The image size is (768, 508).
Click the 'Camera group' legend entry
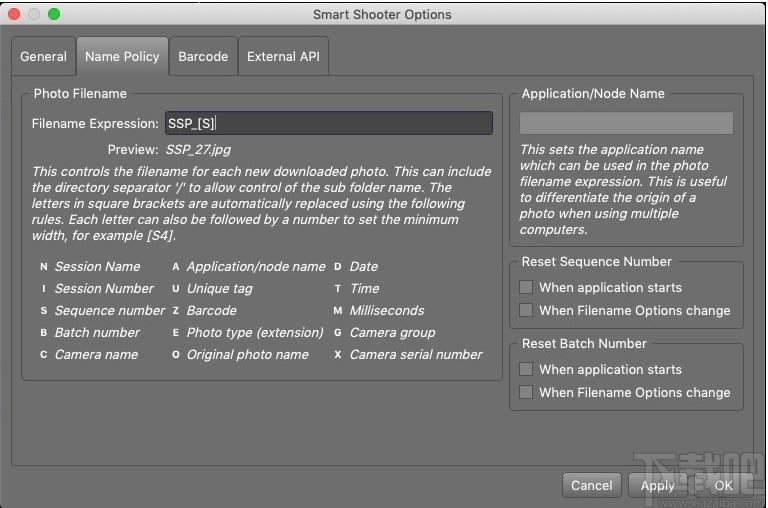(392, 333)
